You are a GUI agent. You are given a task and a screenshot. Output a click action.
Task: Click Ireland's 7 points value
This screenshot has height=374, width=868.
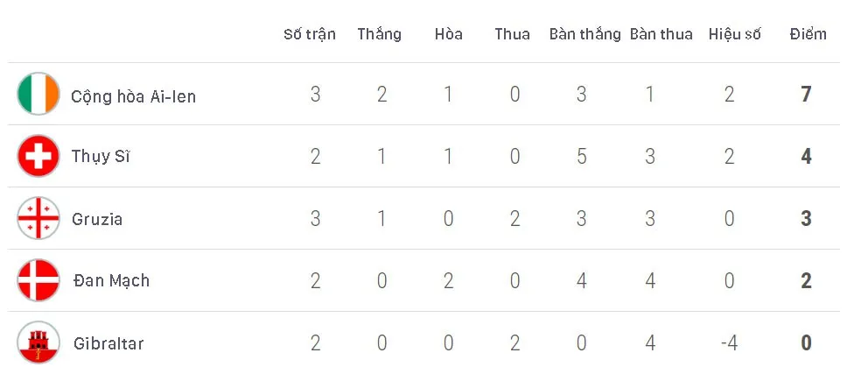click(806, 95)
